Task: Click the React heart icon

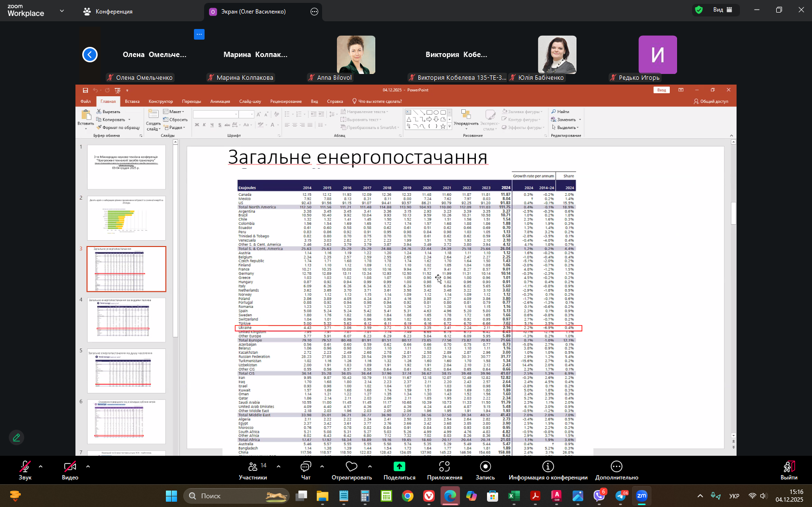Action: tap(352, 466)
